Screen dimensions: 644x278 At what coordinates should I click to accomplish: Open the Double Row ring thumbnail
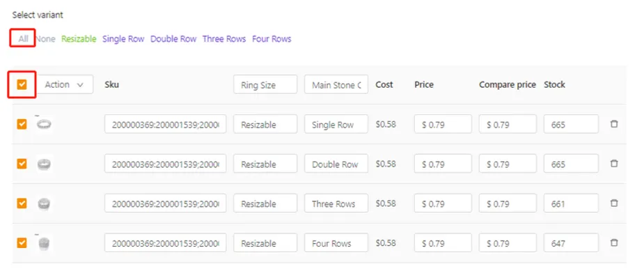[44, 164]
